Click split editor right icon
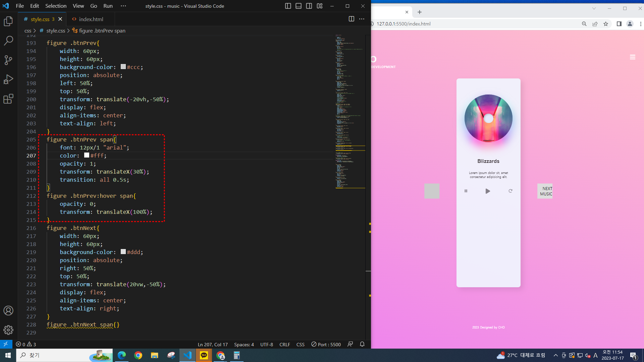Image resolution: width=644 pixels, height=362 pixels. tap(351, 19)
